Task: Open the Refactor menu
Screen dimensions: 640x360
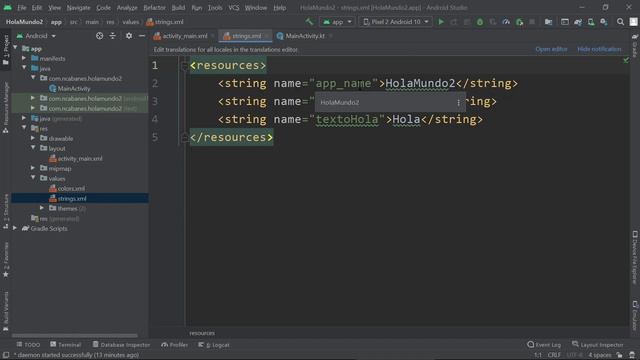Action: [x=154, y=8]
